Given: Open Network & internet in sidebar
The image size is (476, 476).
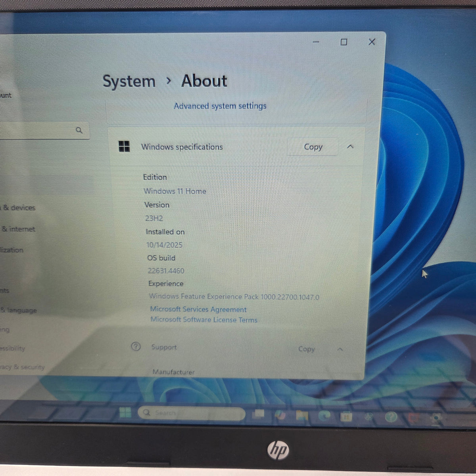Looking at the screenshot, I should (18, 229).
